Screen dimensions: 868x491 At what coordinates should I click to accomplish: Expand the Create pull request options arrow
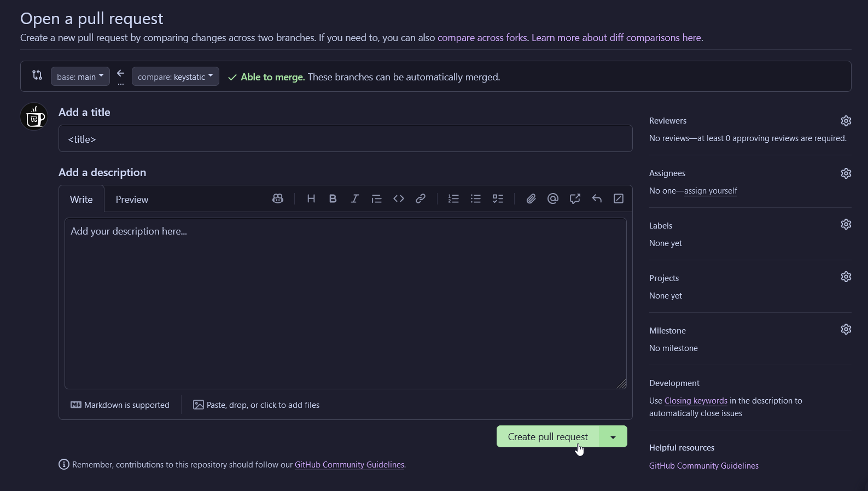pyautogui.click(x=613, y=437)
